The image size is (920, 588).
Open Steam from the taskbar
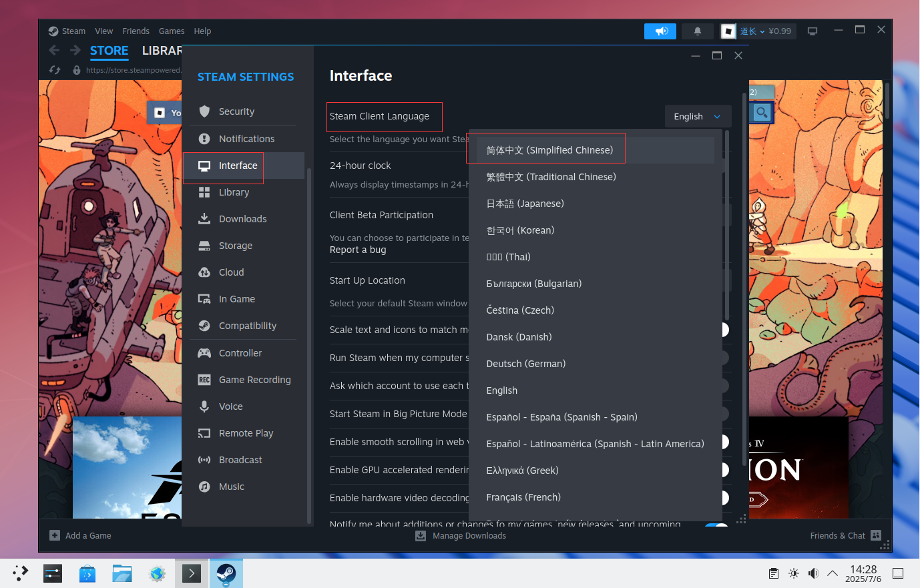[226, 573]
